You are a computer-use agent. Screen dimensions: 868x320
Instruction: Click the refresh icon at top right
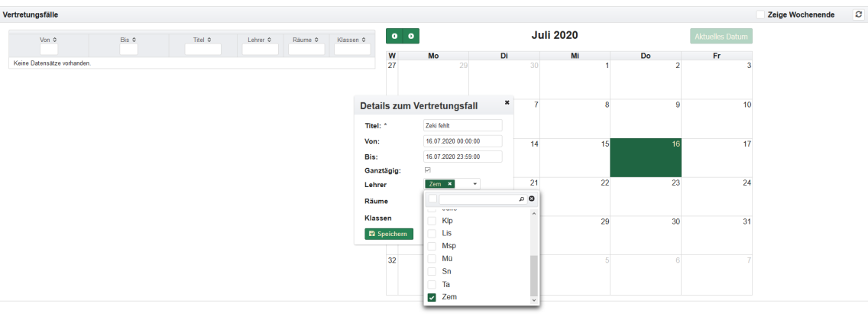click(x=858, y=15)
